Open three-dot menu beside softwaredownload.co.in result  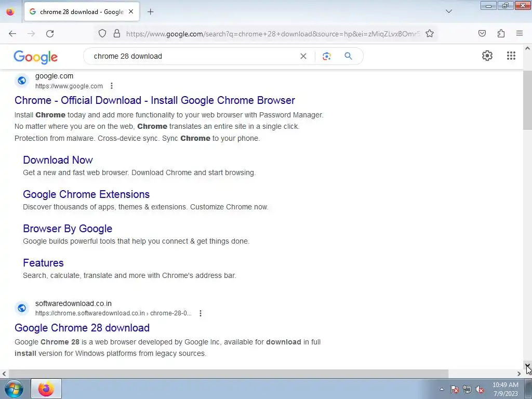pyautogui.click(x=201, y=313)
